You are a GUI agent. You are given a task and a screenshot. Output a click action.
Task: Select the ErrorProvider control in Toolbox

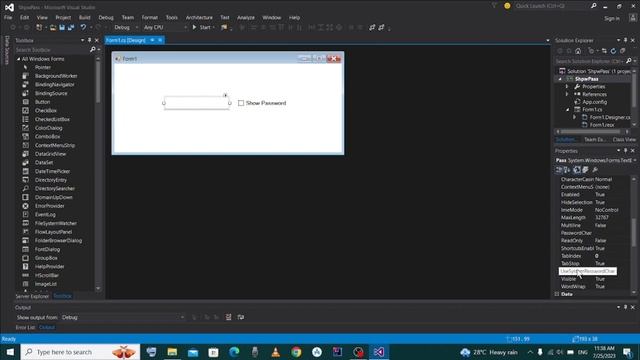pos(49,206)
